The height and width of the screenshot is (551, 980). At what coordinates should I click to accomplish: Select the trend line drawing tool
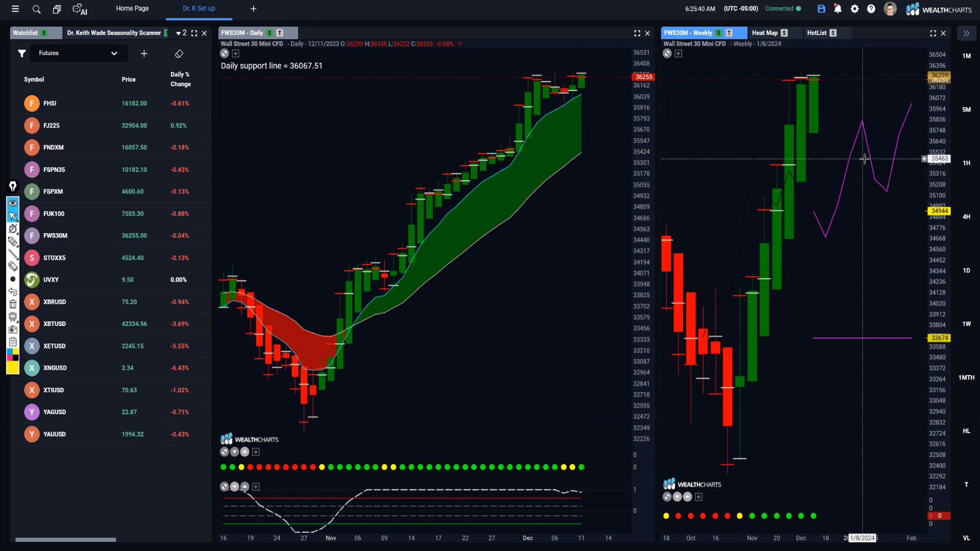13,254
